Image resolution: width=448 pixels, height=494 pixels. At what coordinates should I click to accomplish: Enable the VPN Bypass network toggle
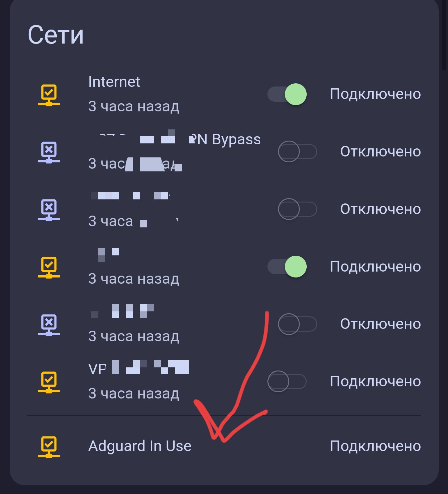[297, 151]
